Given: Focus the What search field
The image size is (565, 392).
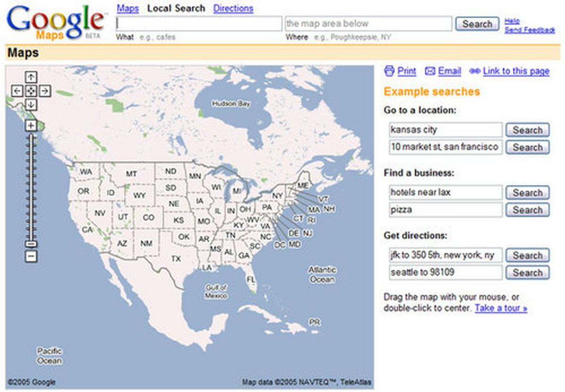Looking at the screenshot, I should click(199, 24).
